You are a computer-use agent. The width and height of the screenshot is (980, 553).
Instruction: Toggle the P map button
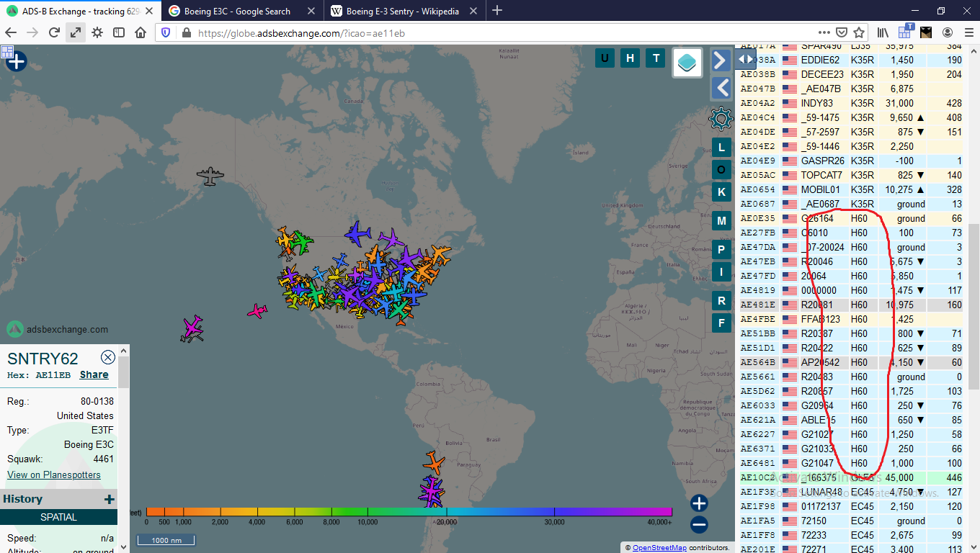click(x=721, y=250)
